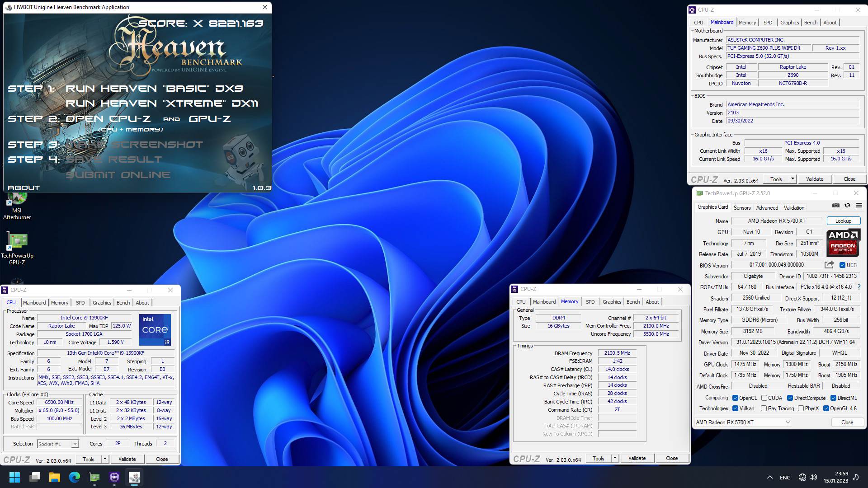Click GPU-Z screenshot camera icon
Screen dimensions: 868x488
coord(836,205)
